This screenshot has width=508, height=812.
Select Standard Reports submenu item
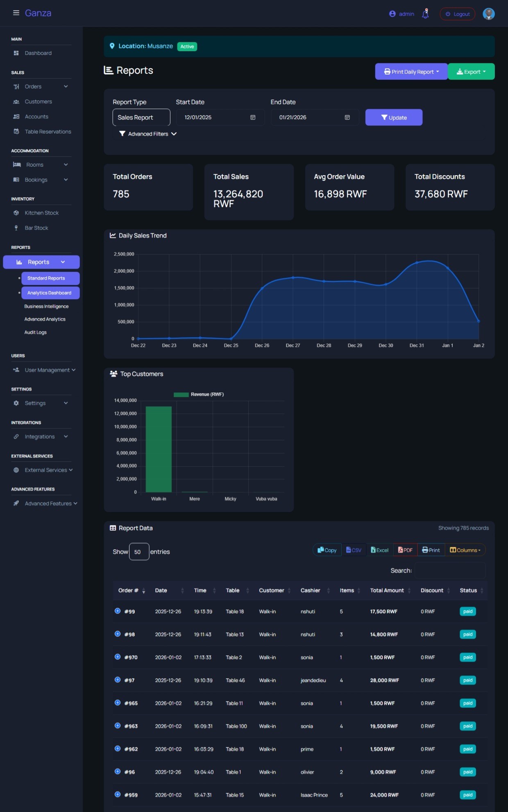[50, 278]
